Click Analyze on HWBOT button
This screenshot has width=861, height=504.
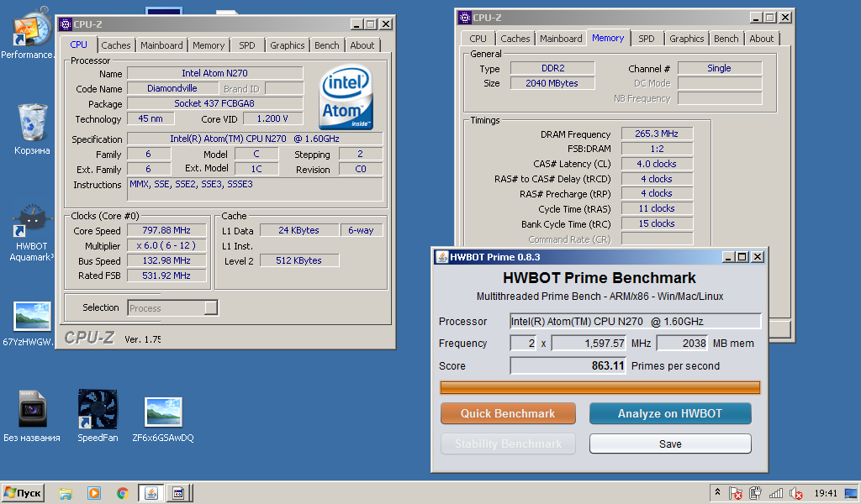pyautogui.click(x=670, y=413)
